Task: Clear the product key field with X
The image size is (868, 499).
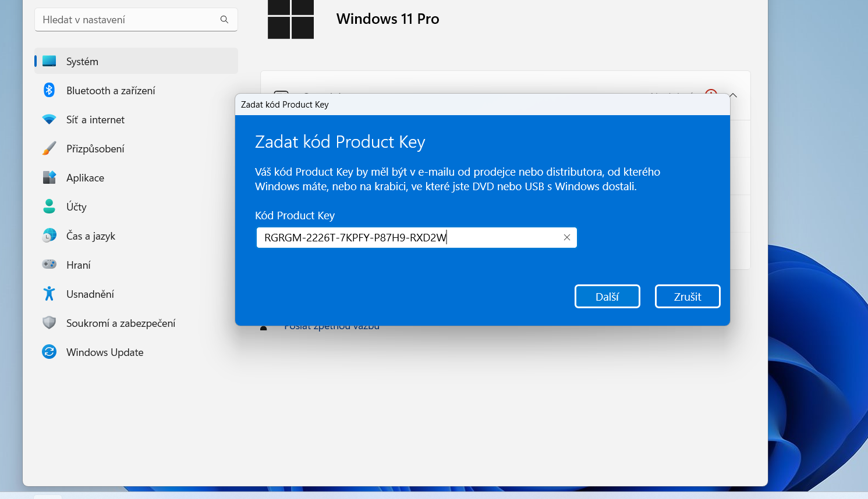Action: click(x=566, y=237)
